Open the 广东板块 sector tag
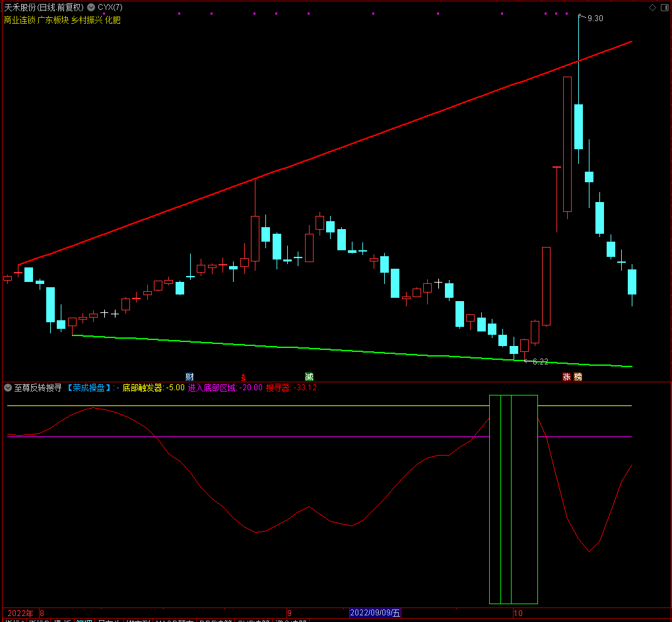Viewport: 672px width, 622px height. pos(53,20)
